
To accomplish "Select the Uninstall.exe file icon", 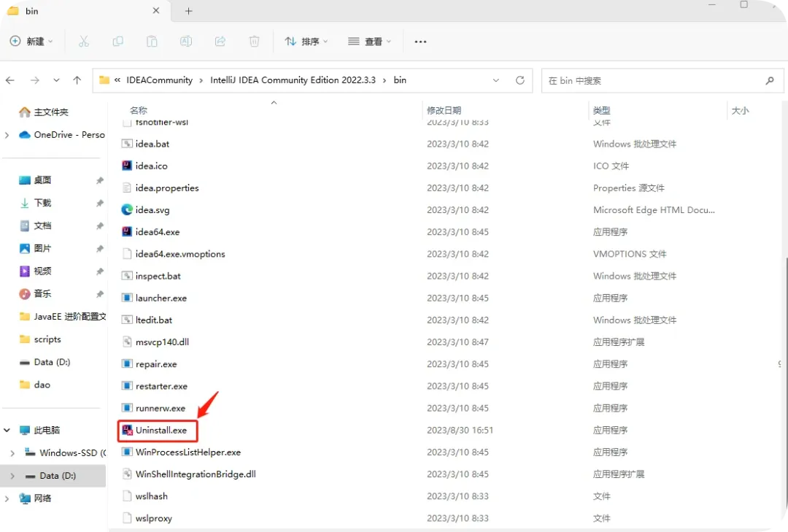I will tap(127, 430).
